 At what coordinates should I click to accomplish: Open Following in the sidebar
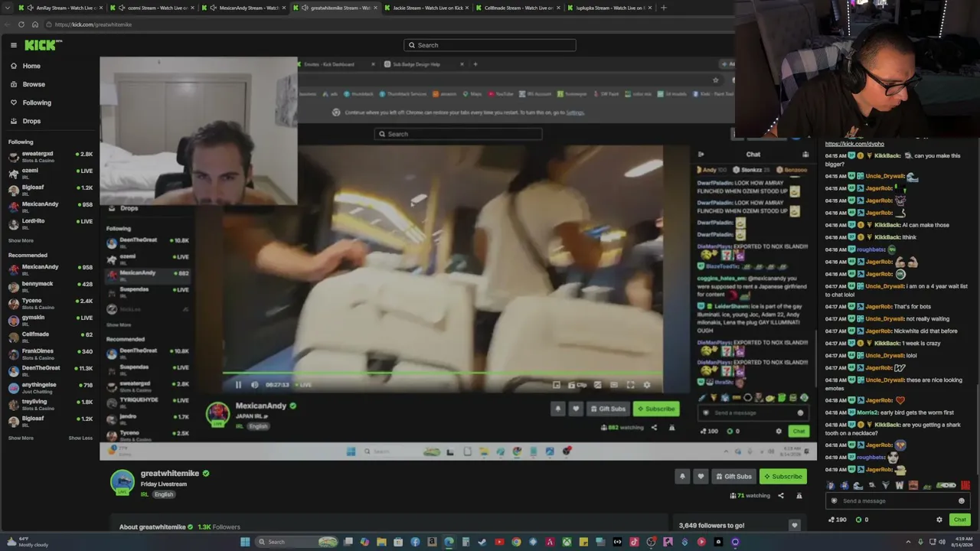click(x=37, y=103)
